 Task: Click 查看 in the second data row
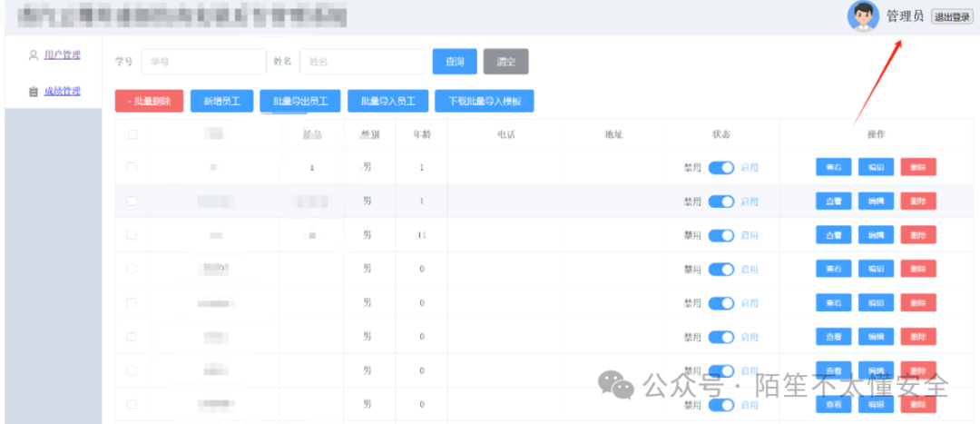(x=834, y=202)
